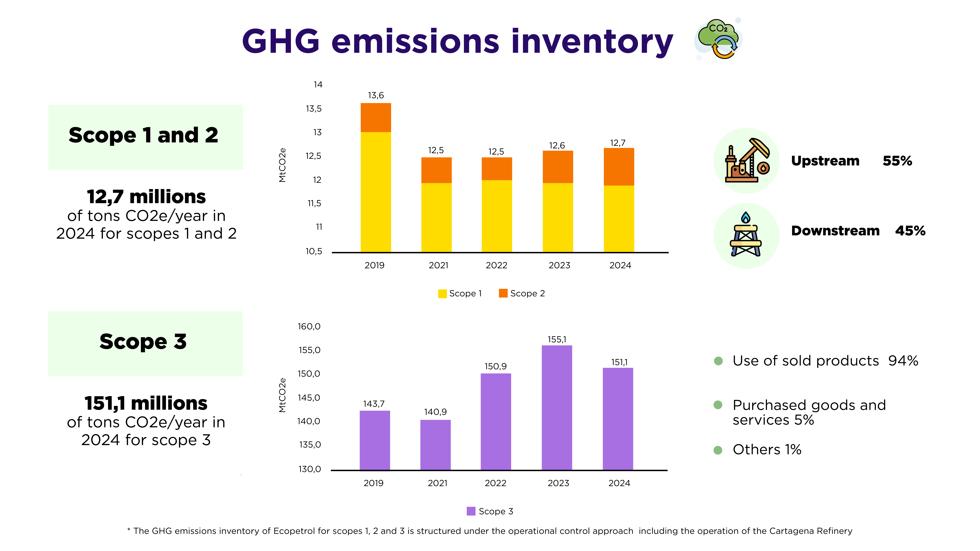Click the 2024 bar in Scope 1 and 2 chart
Image resolution: width=980 pixels, height=551 pixels.
[619, 200]
